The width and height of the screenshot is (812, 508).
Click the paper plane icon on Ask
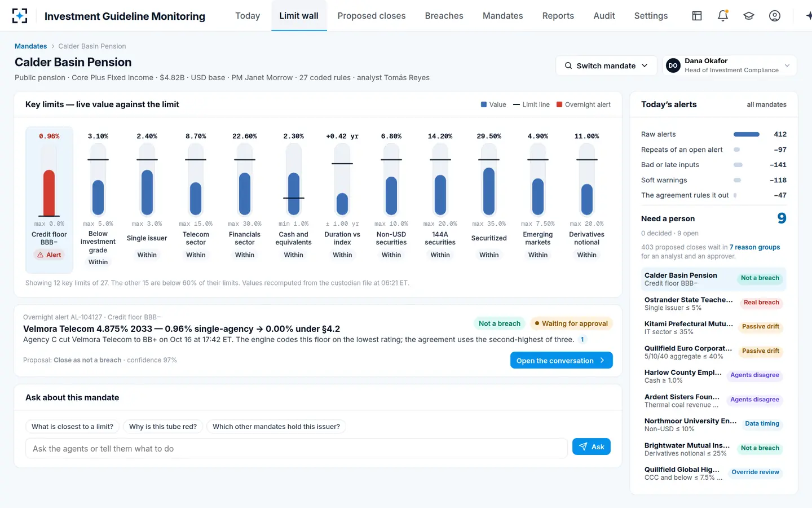583,446
